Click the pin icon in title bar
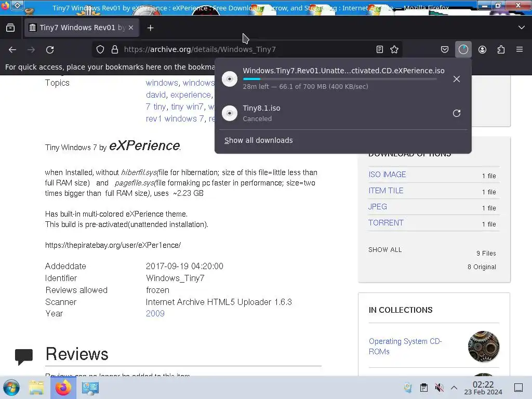532x399 pixels. pyautogui.click(x=17, y=5)
